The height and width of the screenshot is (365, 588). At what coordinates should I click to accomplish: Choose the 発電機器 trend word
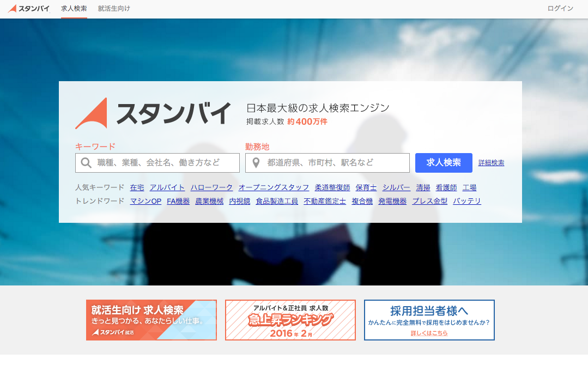(x=392, y=201)
